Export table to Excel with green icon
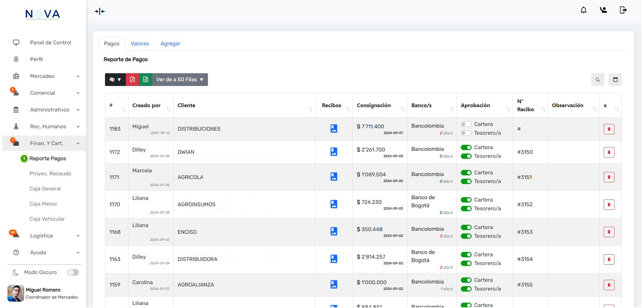Image resolution: width=644 pixels, height=308 pixels. pos(146,80)
